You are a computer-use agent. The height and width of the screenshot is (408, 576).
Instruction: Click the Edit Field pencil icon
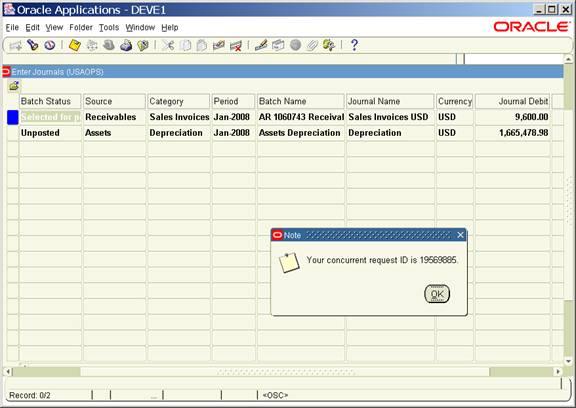pyautogui.click(x=261, y=46)
